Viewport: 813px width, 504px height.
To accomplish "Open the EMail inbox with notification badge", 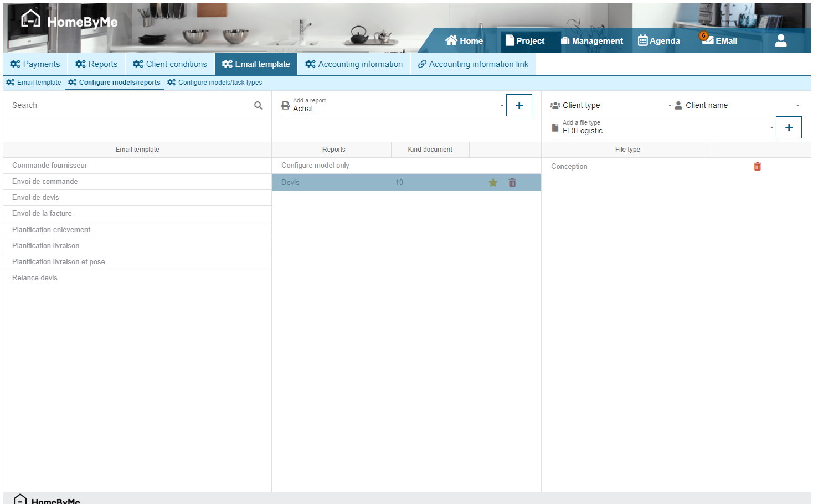I will [x=720, y=40].
